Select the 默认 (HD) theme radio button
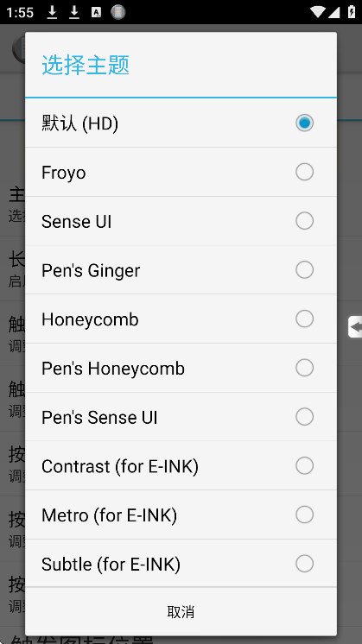 (304, 123)
